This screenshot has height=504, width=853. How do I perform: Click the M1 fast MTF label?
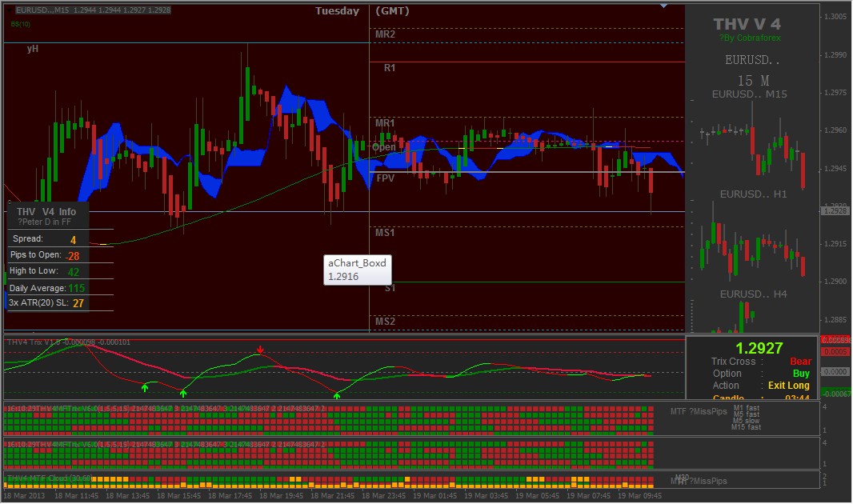[x=747, y=408]
